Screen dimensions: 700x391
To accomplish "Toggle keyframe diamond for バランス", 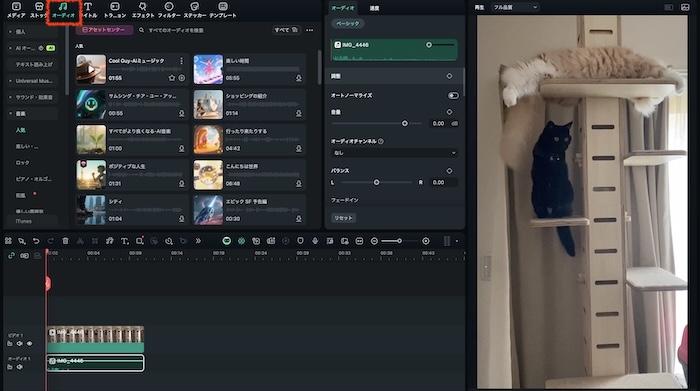I will click(449, 171).
